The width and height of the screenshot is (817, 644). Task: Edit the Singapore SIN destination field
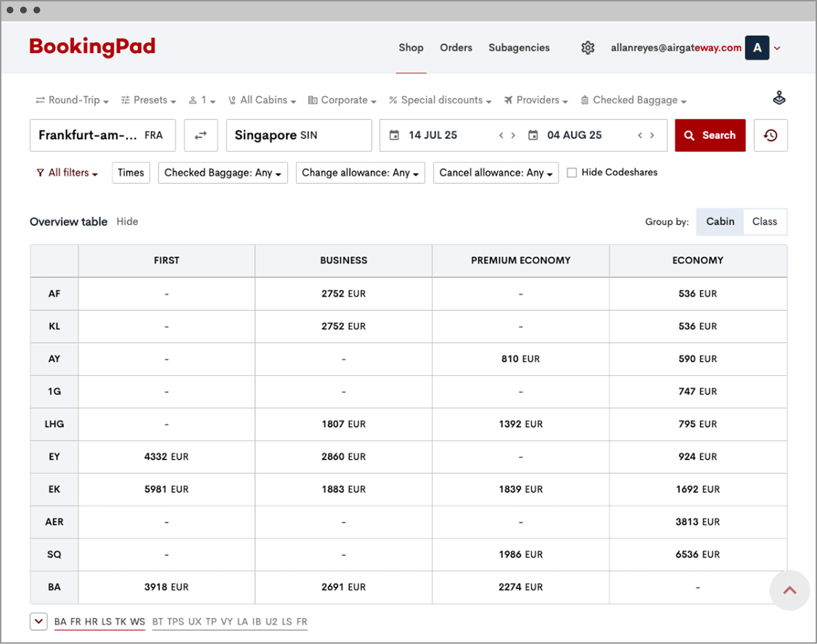(299, 135)
